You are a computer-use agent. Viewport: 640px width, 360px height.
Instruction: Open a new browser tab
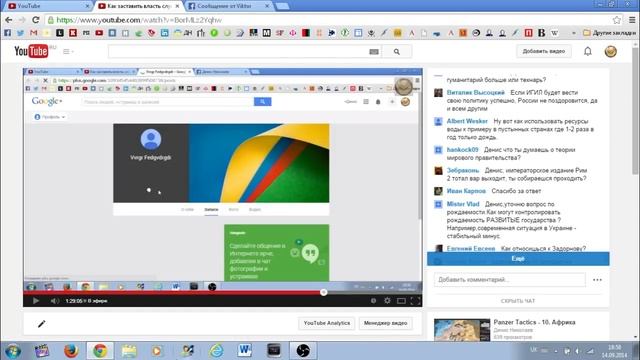click(282, 6)
